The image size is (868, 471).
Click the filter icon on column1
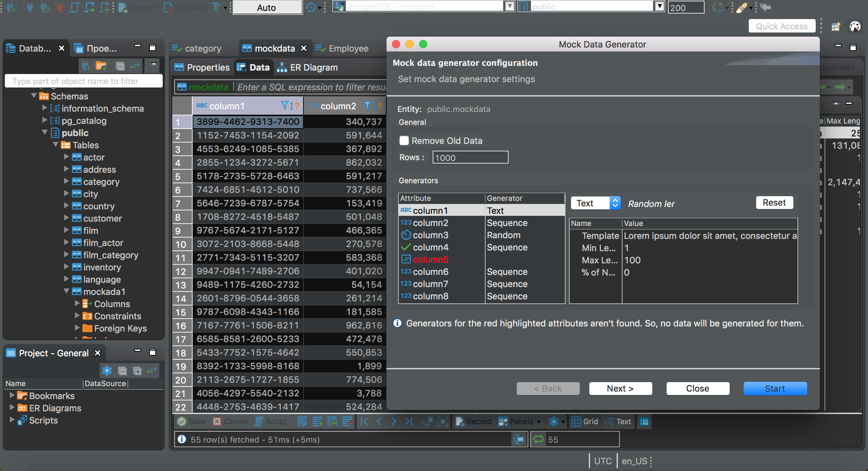[x=284, y=106]
